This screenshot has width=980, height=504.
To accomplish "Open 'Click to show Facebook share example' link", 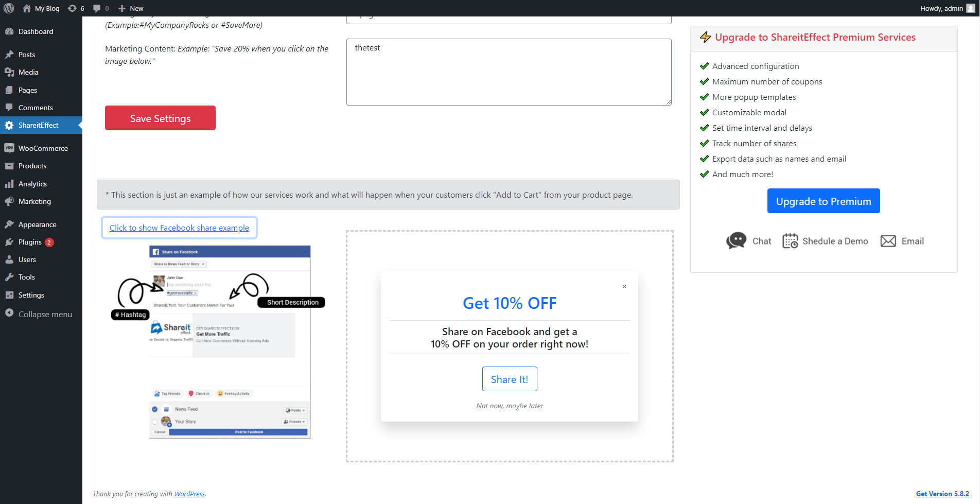I will [x=179, y=228].
